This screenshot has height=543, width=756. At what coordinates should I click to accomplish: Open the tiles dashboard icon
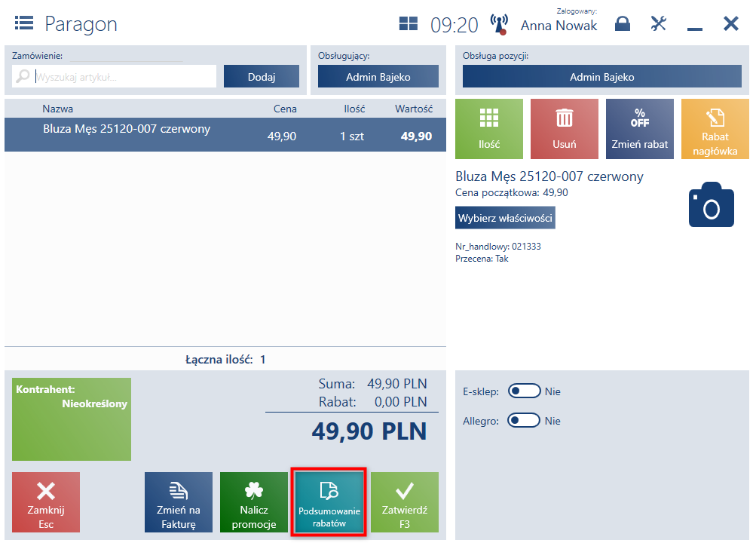(408, 23)
